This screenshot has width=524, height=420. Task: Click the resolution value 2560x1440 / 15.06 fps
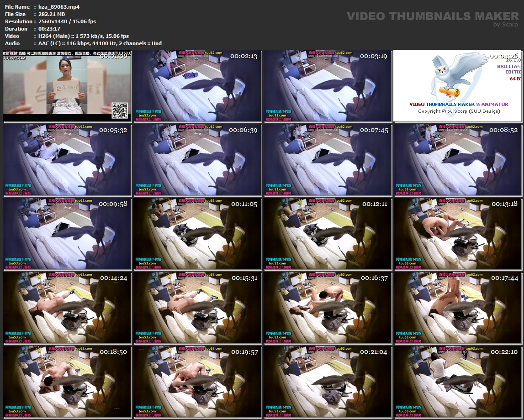pyautogui.click(x=67, y=21)
